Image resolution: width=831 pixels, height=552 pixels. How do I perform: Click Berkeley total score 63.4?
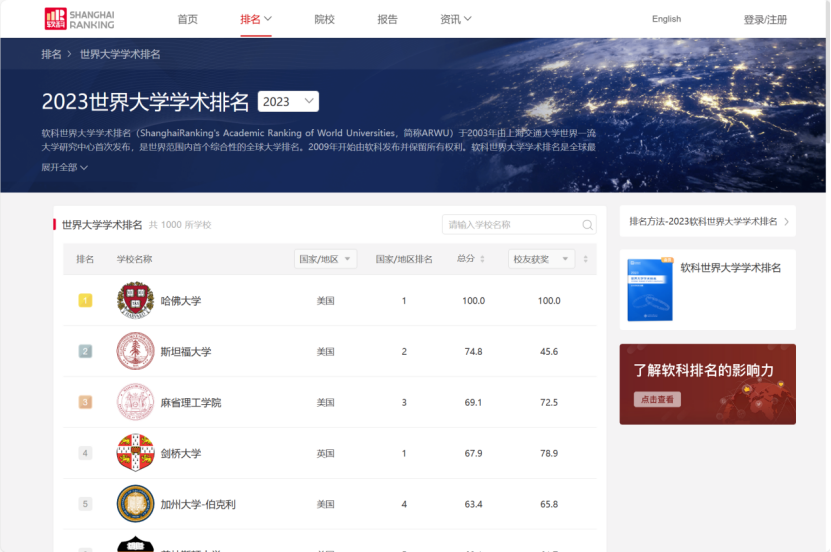[473, 504]
